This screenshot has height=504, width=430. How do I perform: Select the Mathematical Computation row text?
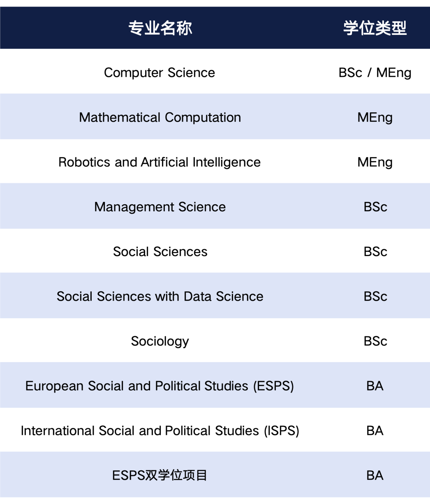pyautogui.click(x=160, y=117)
